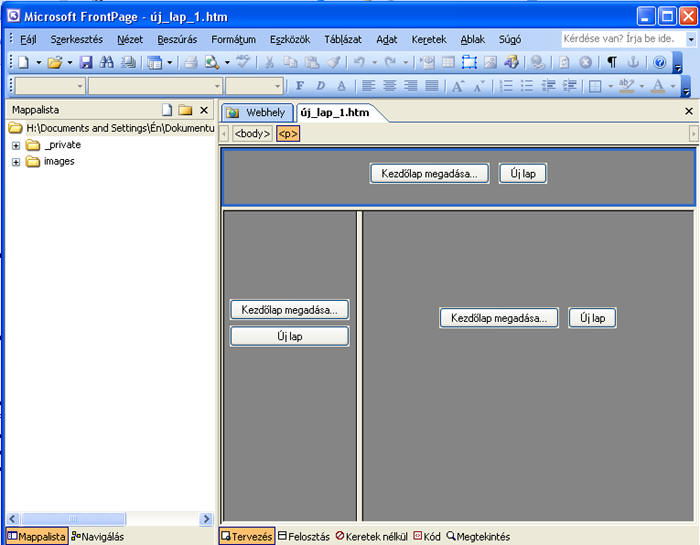Create new page icon in Mappalista header
The height and width of the screenshot is (545, 700).
pos(167,110)
